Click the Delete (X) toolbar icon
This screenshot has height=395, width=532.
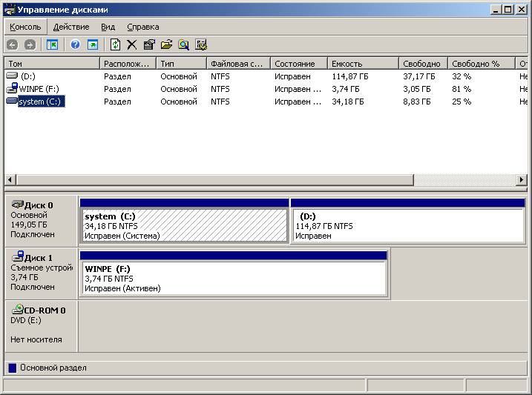click(132, 45)
